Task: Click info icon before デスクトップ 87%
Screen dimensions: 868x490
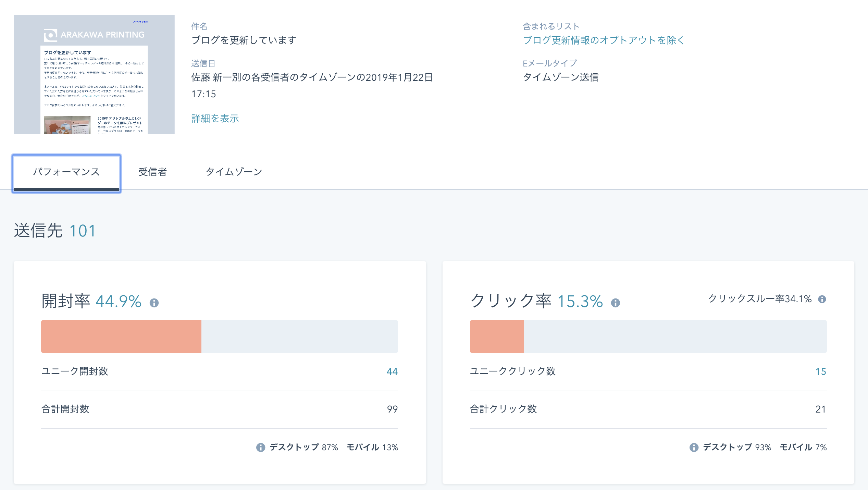Action: pyautogui.click(x=261, y=448)
